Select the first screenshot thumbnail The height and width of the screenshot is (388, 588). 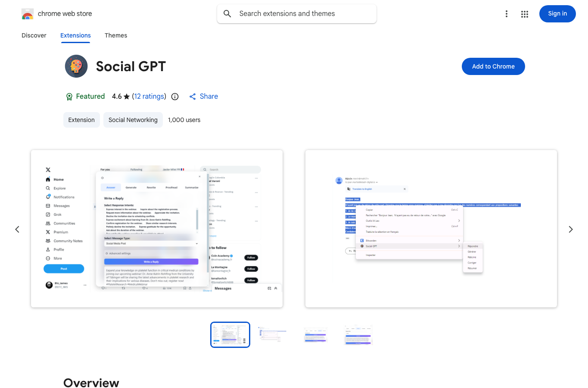230,335
